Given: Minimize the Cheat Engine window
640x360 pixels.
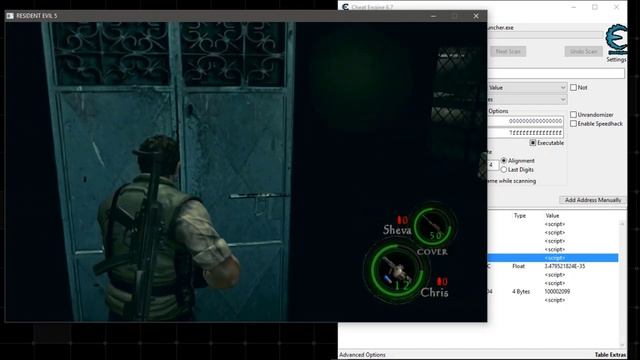Looking at the screenshot, I should click(x=573, y=7).
